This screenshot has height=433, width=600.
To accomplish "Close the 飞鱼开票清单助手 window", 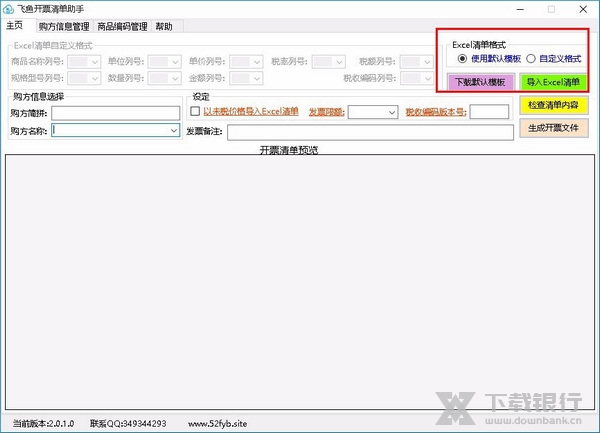I will pos(583,9).
